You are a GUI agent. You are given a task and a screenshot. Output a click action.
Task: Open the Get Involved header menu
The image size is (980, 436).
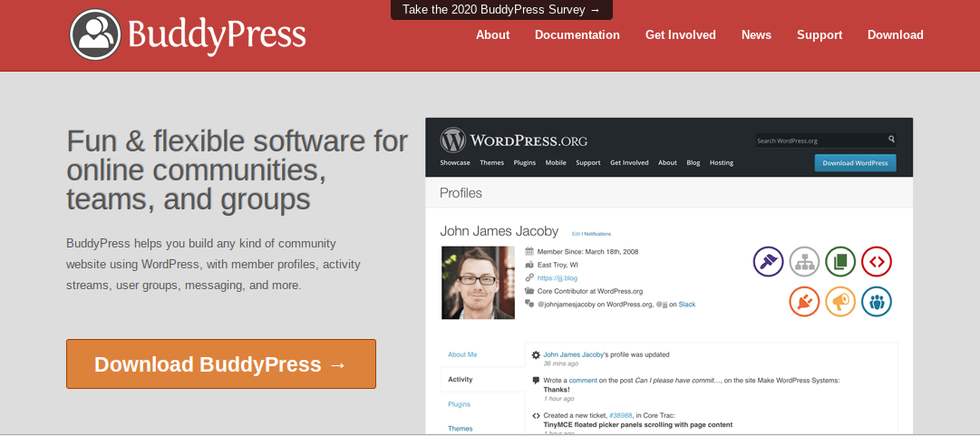click(x=681, y=35)
